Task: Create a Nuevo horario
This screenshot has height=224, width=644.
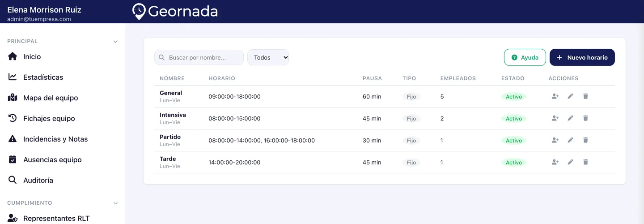Action: pos(582,57)
